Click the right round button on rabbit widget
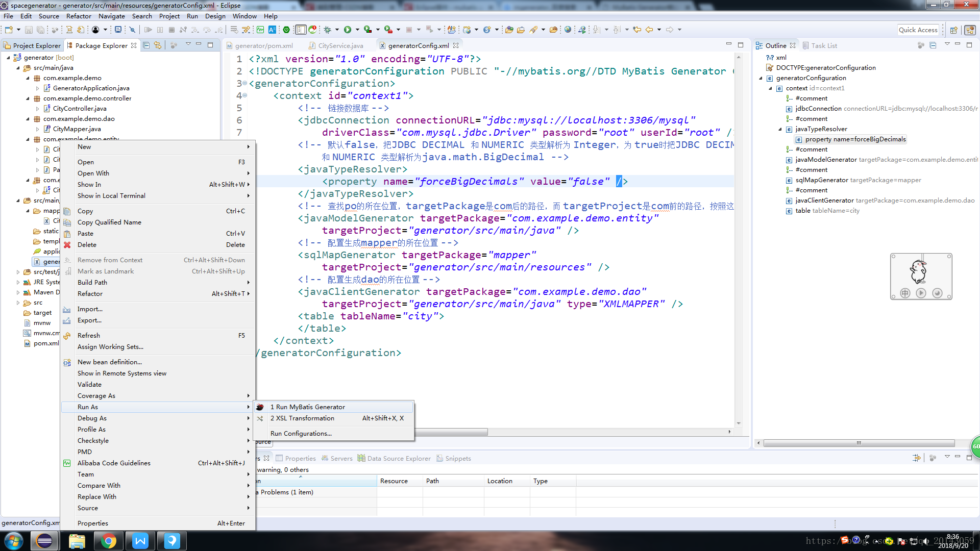The image size is (980, 551). [937, 293]
